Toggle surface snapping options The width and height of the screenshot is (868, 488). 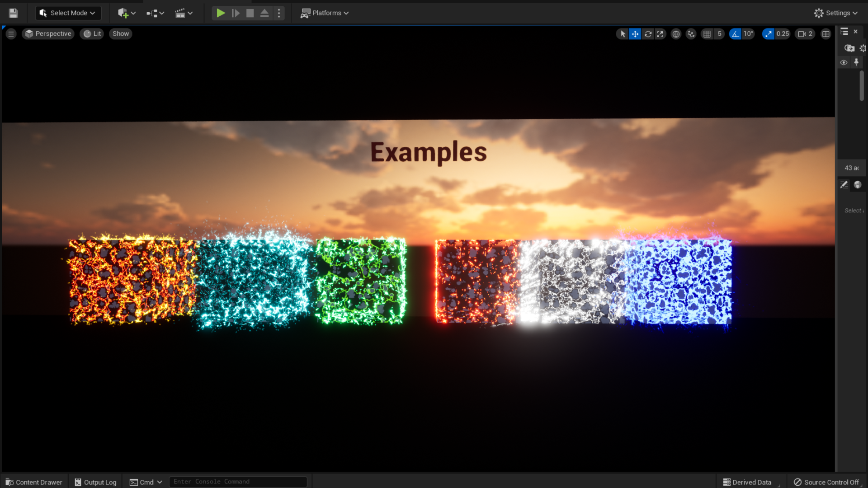point(691,34)
